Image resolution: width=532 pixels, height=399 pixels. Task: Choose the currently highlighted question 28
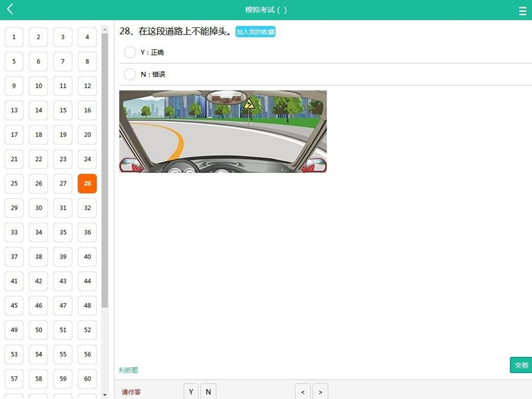87,183
